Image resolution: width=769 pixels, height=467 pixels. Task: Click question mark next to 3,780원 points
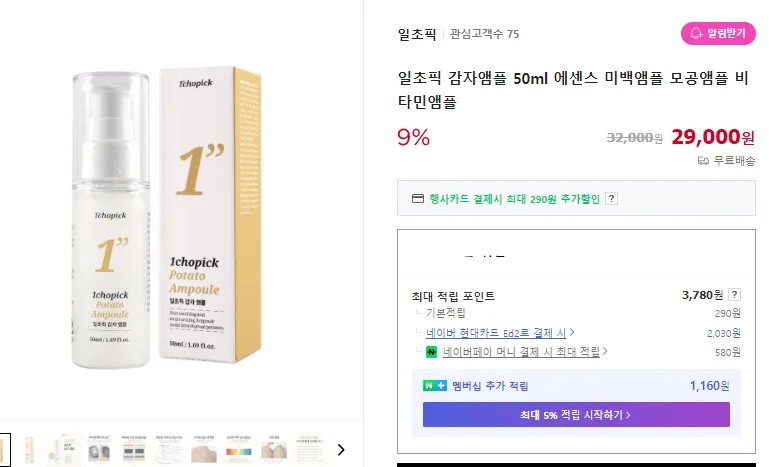(x=734, y=295)
